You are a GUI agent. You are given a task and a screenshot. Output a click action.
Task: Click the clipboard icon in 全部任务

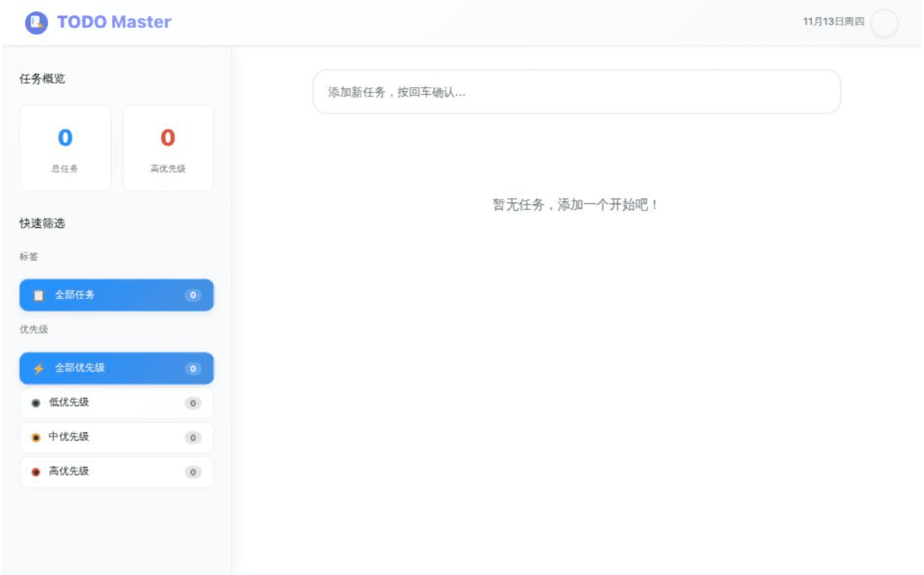tap(38, 296)
